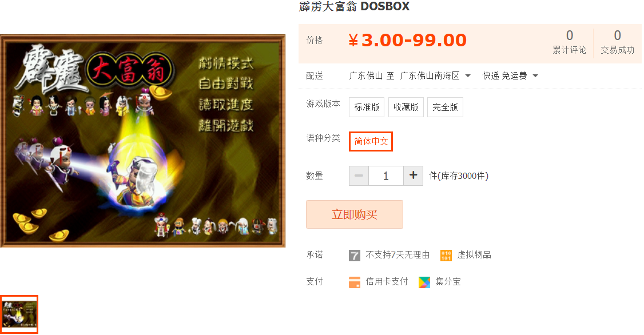Decrease quantity with the minus button
The width and height of the screenshot is (644, 335).
359,176
